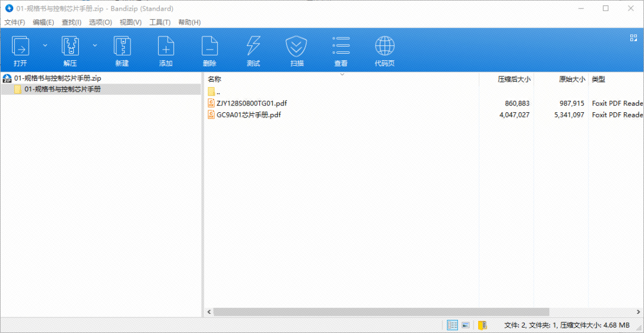The height and width of the screenshot is (333, 644).
Task: Select ZJY128S0800TG01.pdf in the file list
Action: tap(252, 103)
